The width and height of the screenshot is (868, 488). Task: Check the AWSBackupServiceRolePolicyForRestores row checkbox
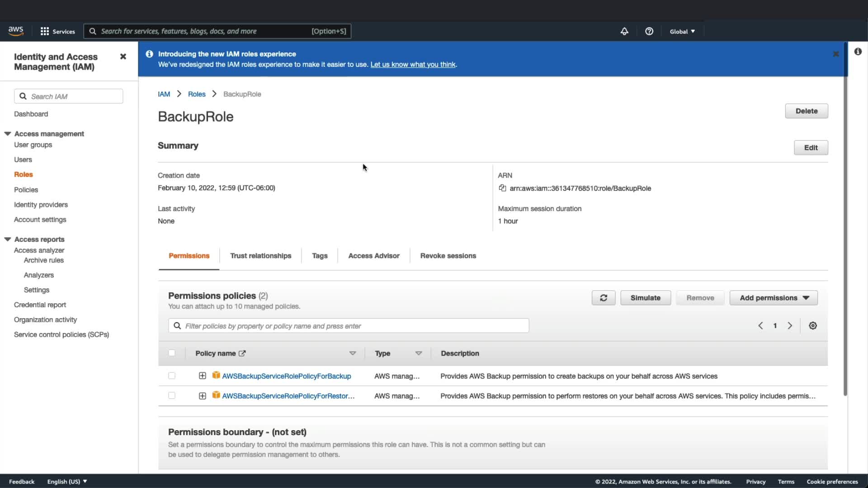pos(172,396)
